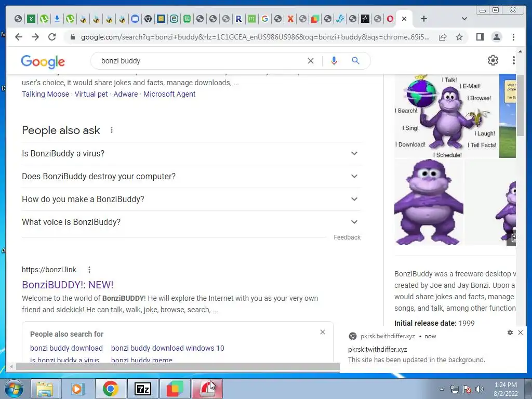Switch to the Google G tab
Screen dimensions: 532x399
tap(264, 19)
